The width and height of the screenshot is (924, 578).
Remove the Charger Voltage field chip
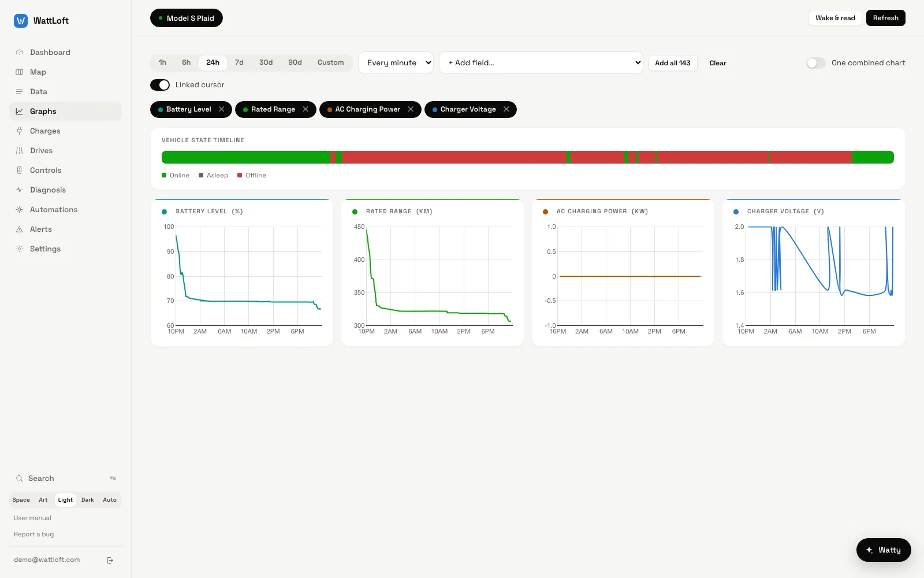point(506,109)
